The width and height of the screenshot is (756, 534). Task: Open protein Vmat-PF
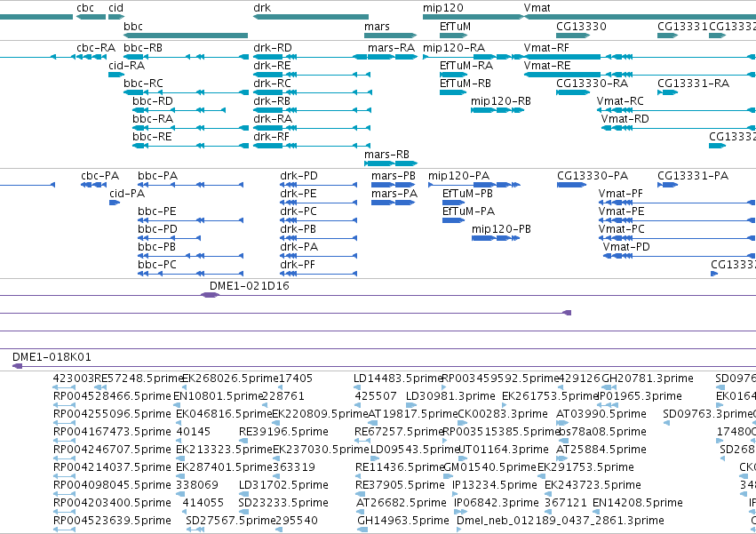[x=621, y=194]
